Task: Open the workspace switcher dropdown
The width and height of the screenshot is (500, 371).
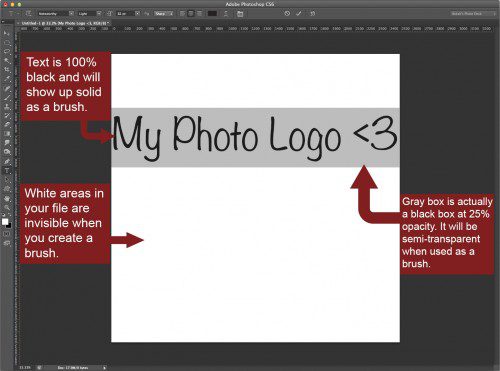Action: pyautogui.click(x=473, y=14)
